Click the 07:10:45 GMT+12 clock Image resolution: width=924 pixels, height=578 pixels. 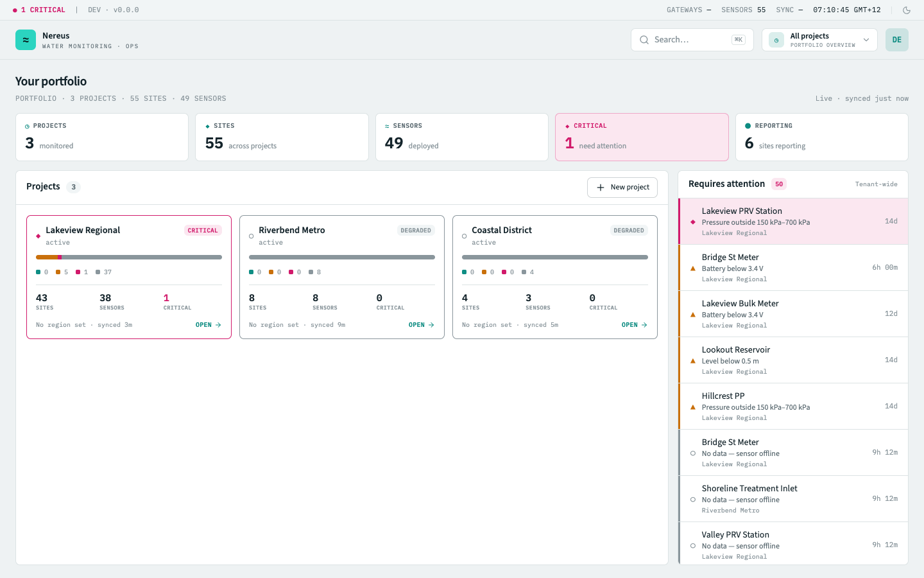847,10
